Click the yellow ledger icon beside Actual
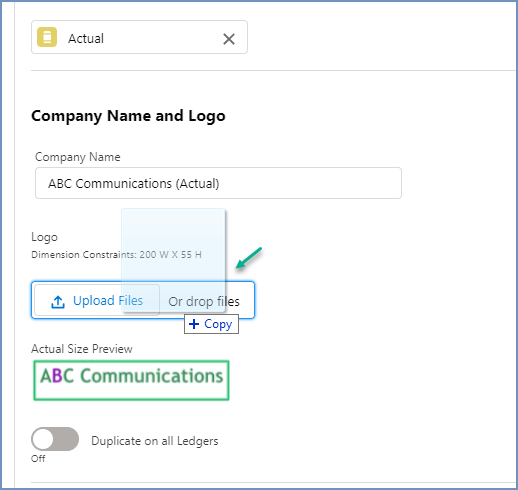Image resolution: width=518 pixels, height=490 pixels. click(x=47, y=37)
